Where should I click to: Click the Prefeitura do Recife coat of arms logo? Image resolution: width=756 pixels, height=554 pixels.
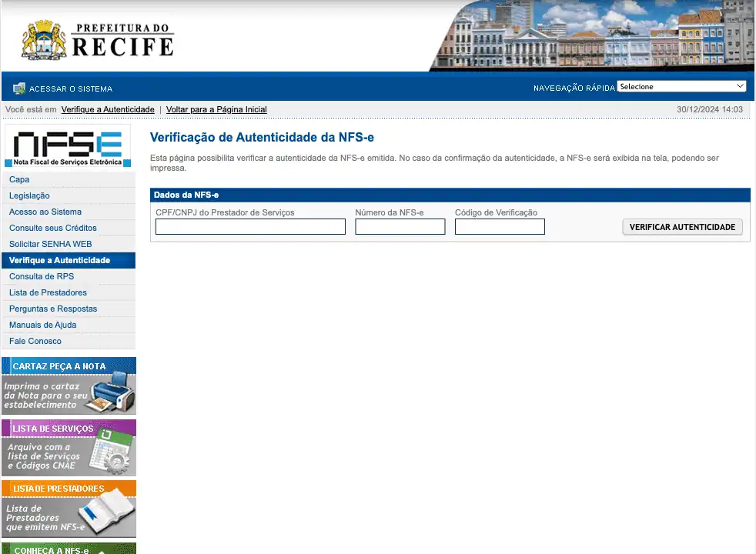[x=44, y=40]
